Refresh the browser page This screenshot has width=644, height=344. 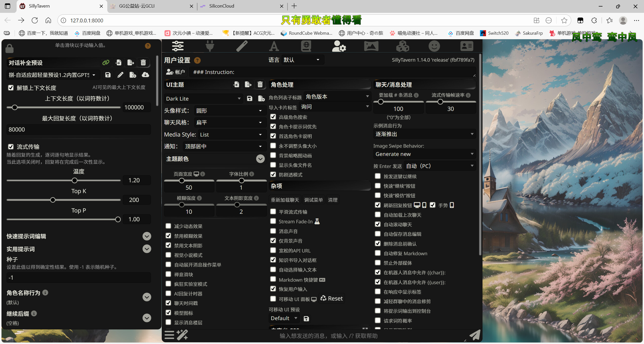click(x=35, y=20)
